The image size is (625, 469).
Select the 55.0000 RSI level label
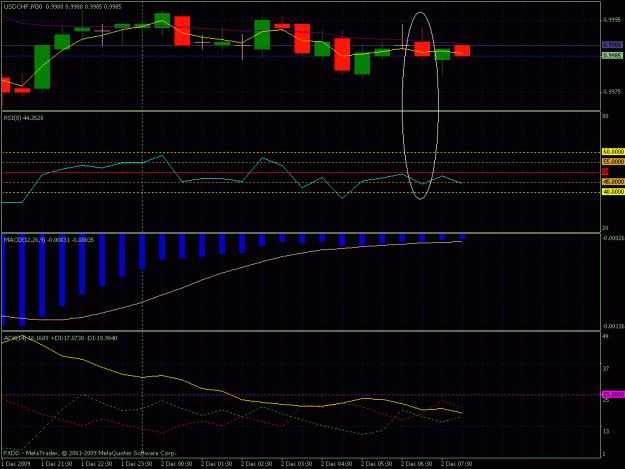click(x=613, y=162)
